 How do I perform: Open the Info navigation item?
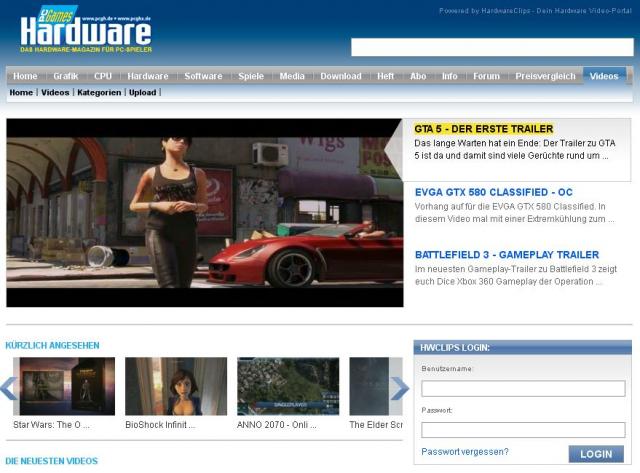point(449,76)
